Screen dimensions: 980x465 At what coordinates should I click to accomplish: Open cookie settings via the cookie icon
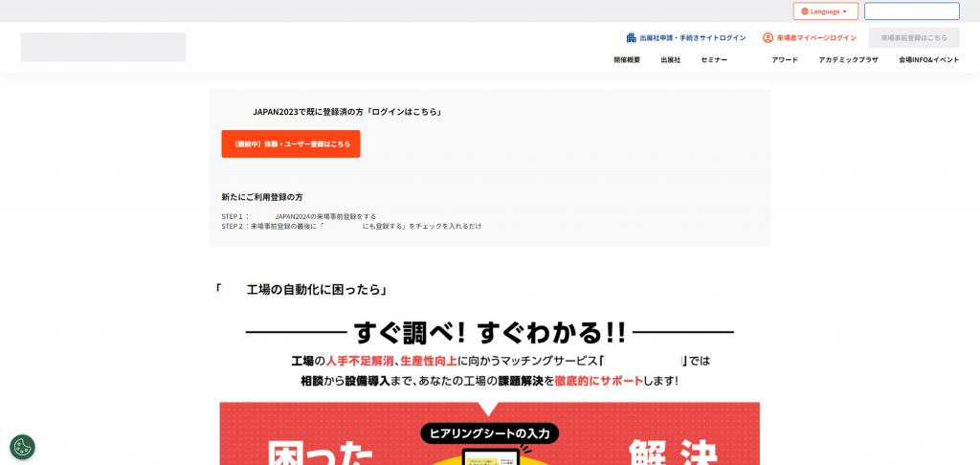pos(22,447)
